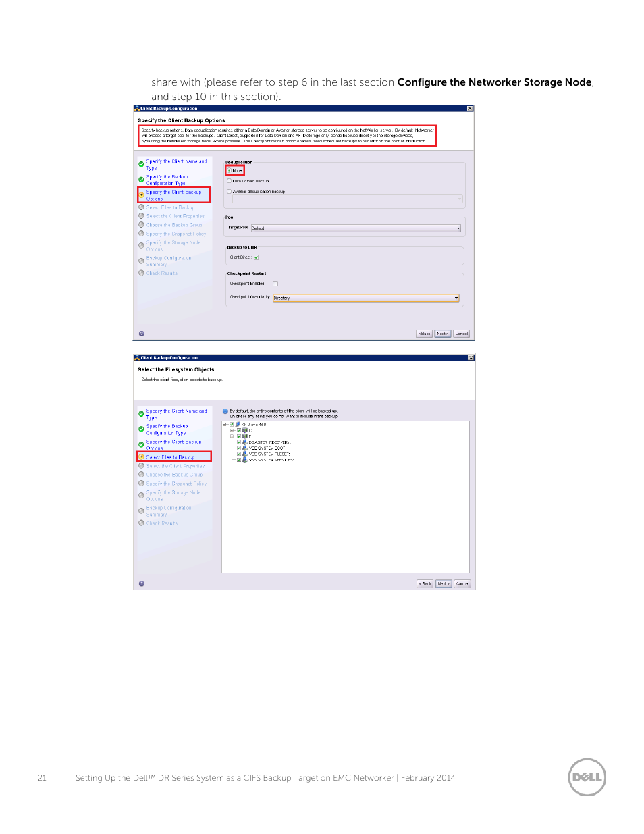Uncheck the VSS SYSTEM BOOT: checkbox
644x834 pixels.
(239, 448)
